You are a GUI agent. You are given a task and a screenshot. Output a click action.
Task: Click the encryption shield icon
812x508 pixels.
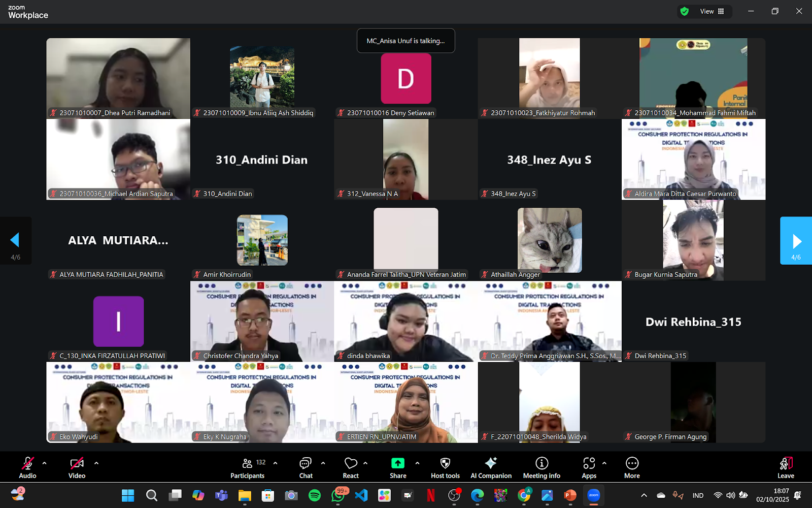(x=685, y=11)
